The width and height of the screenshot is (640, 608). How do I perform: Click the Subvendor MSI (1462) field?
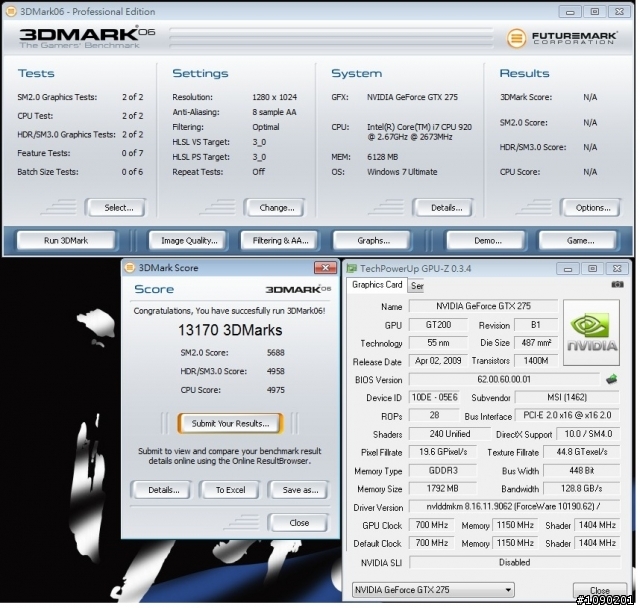point(567,397)
